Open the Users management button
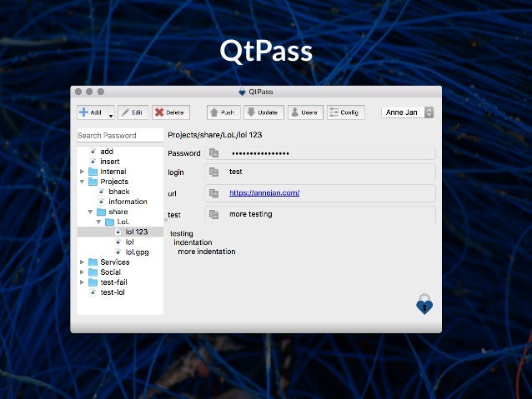 pos(305,112)
